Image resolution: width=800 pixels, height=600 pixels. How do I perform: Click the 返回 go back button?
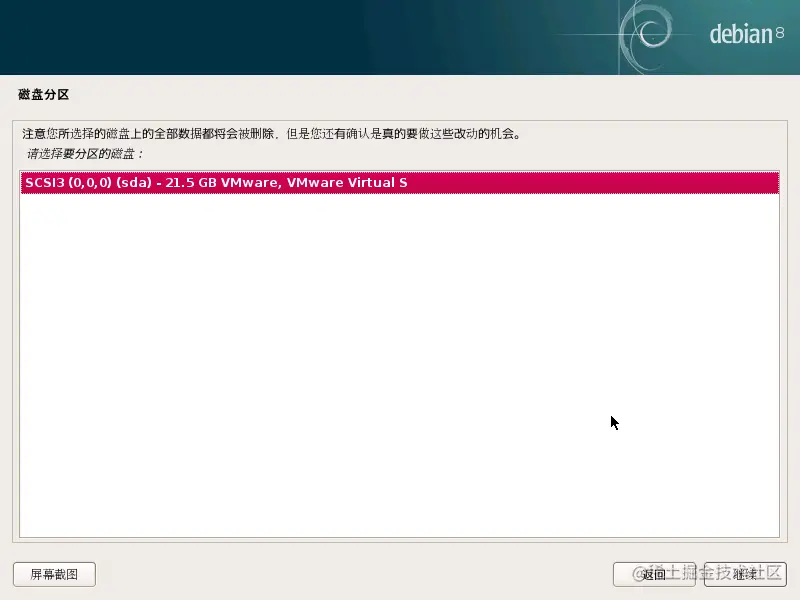point(654,574)
